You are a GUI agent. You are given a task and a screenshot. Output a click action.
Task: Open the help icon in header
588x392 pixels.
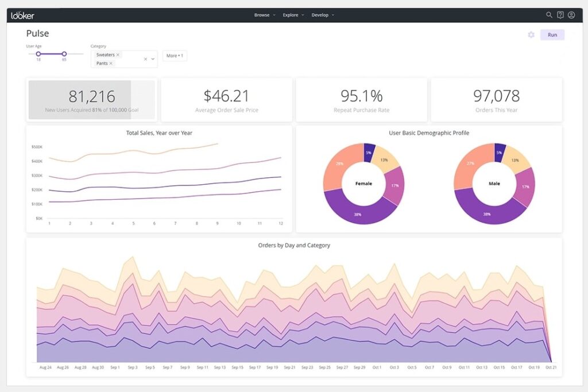pyautogui.click(x=560, y=15)
